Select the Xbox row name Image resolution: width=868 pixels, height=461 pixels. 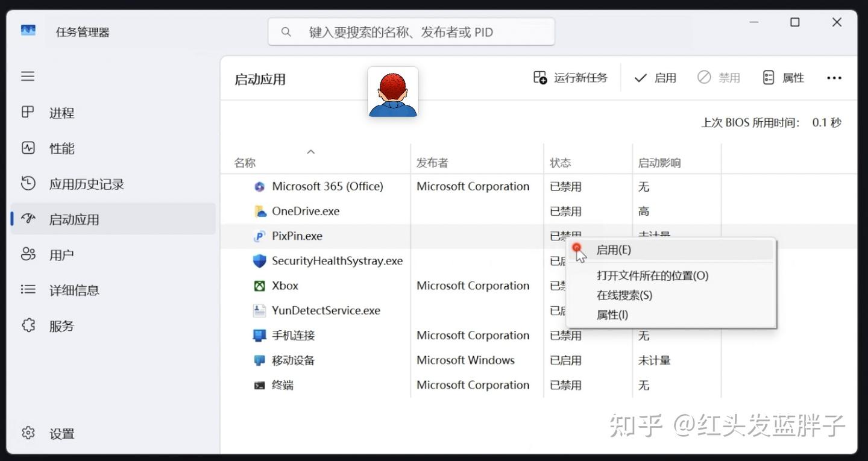(x=285, y=286)
